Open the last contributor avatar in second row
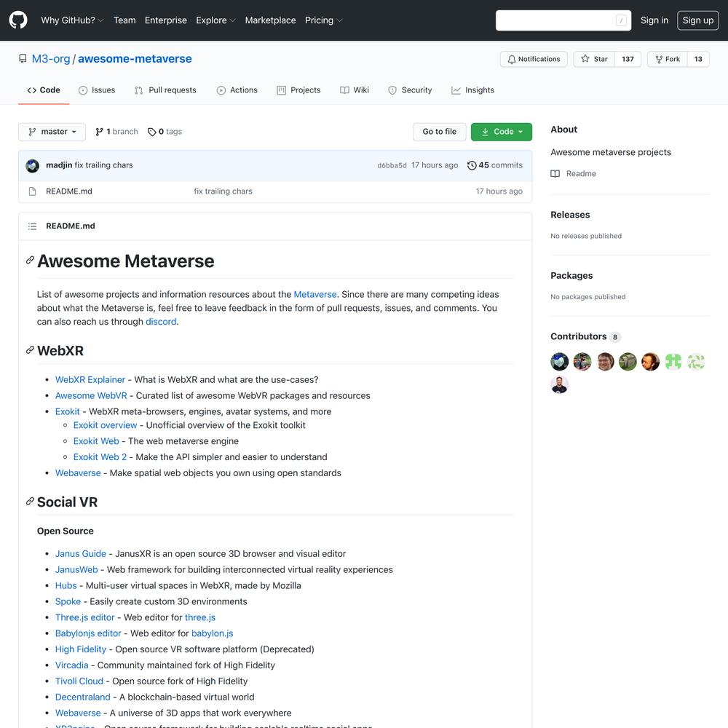The height and width of the screenshot is (728, 728). [559, 384]
